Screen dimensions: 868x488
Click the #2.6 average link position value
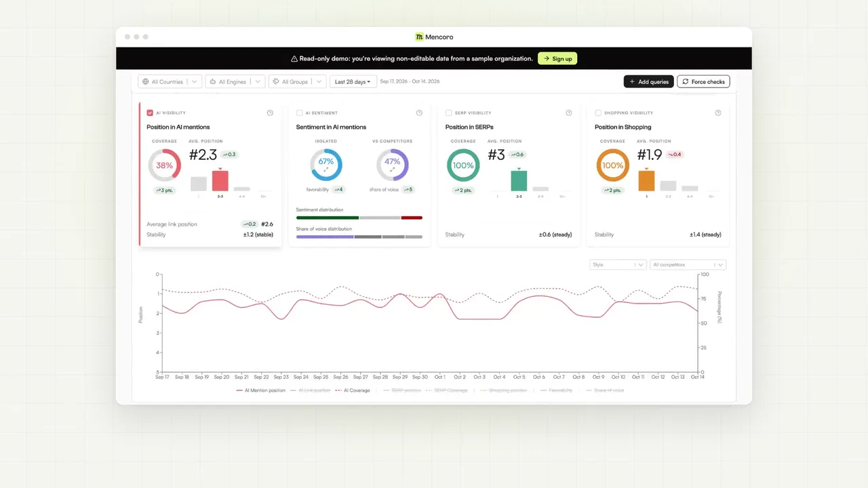click(x=267, y=224)
